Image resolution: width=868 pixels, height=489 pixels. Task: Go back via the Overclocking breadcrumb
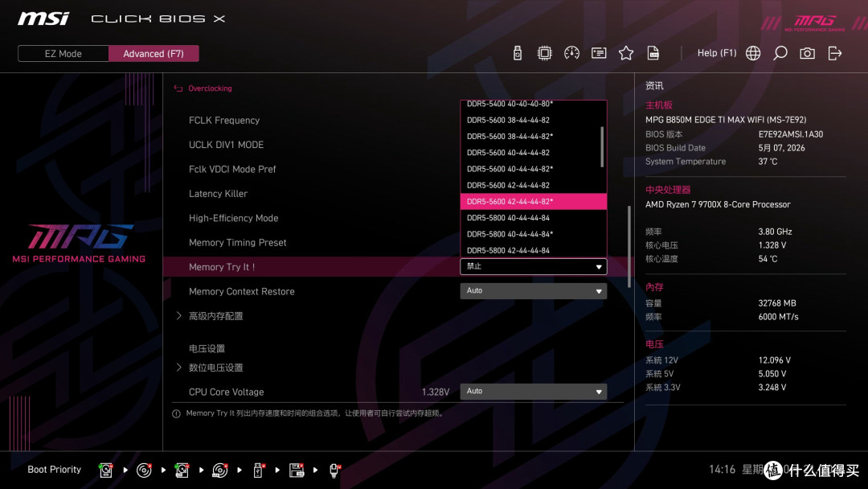pyautogui.click(x=210, y=88)
